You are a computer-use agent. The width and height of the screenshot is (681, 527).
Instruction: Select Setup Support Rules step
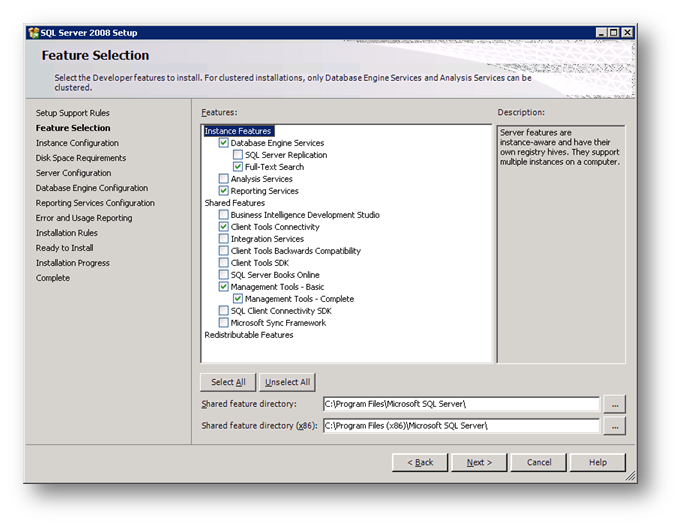point(73,113)
